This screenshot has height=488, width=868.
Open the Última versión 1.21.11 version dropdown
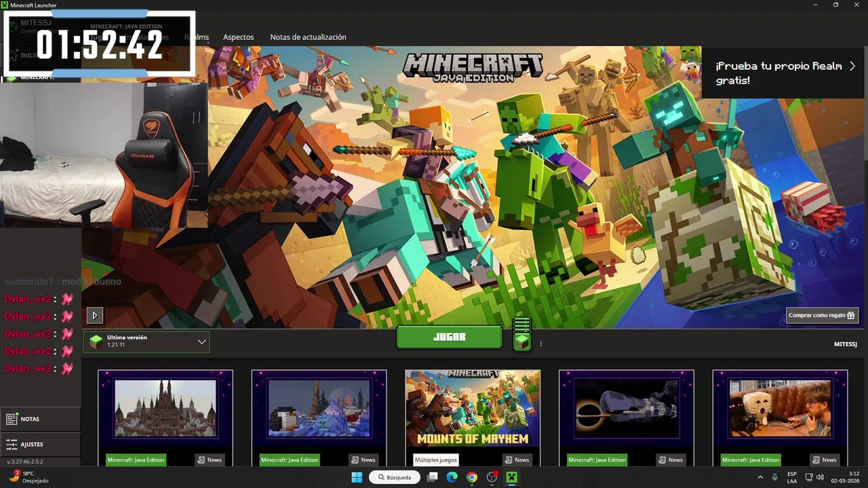coord(146,342)
